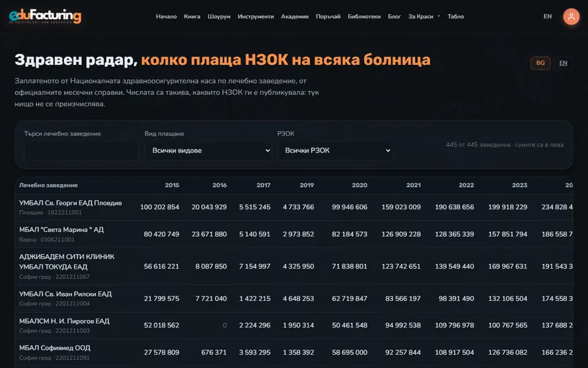Viewport: 588px width, 368px height.
Task: Open the Инструменти menu item
Action: pos(256,16)
